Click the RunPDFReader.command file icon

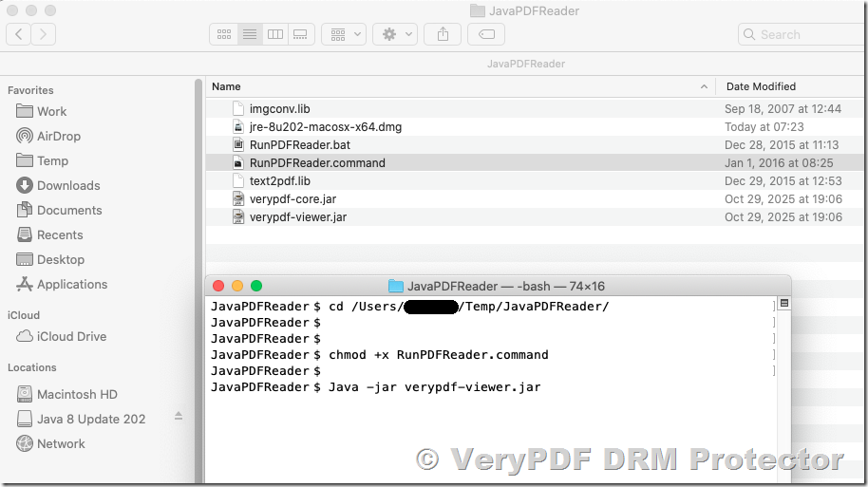[x=238, y=162]
